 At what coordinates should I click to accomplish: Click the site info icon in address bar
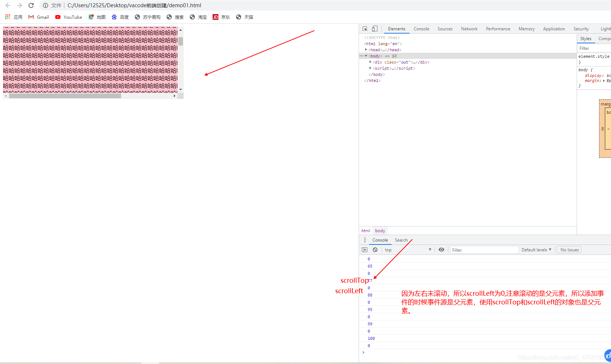click(46, 5)
